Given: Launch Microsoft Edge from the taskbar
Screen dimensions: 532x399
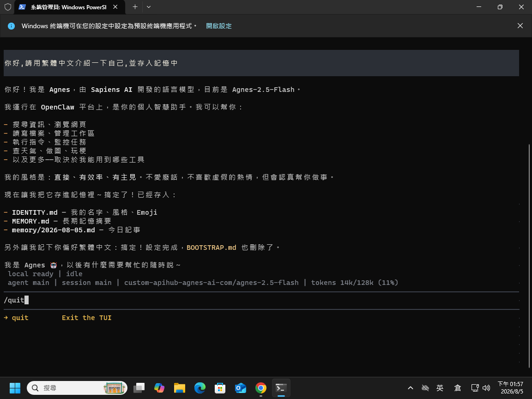Looking at the screenshot, I should [x=200, y=388].
